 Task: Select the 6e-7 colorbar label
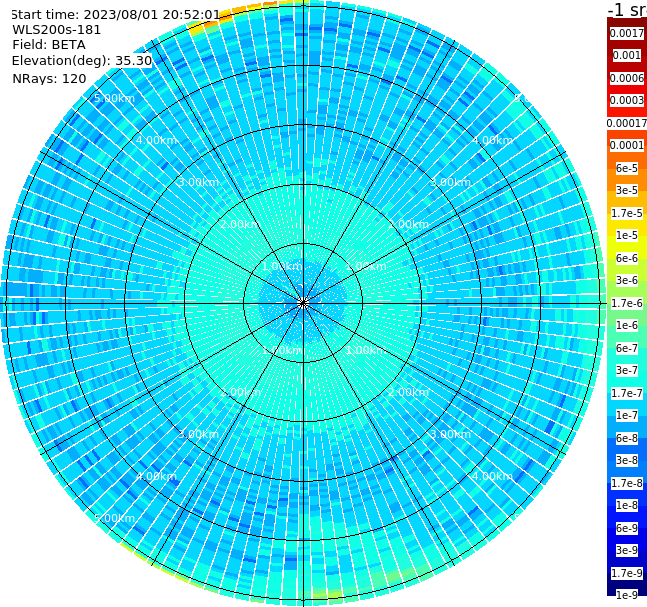coord(627,348)
